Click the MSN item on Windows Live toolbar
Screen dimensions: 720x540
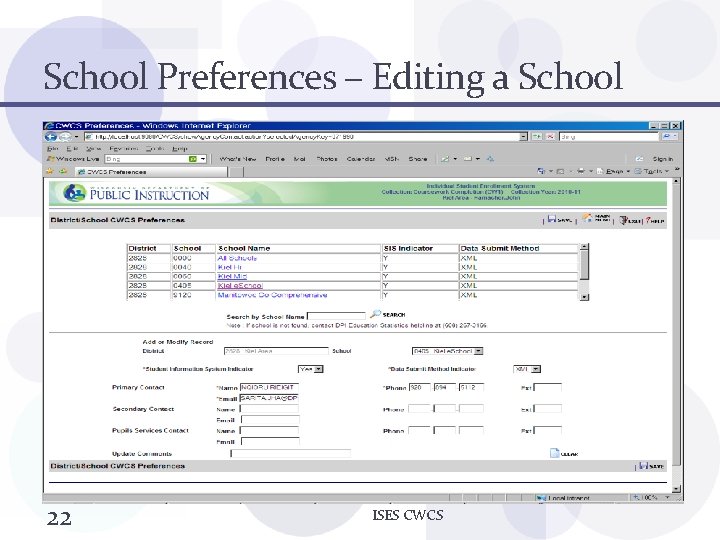tap(392, 159)
